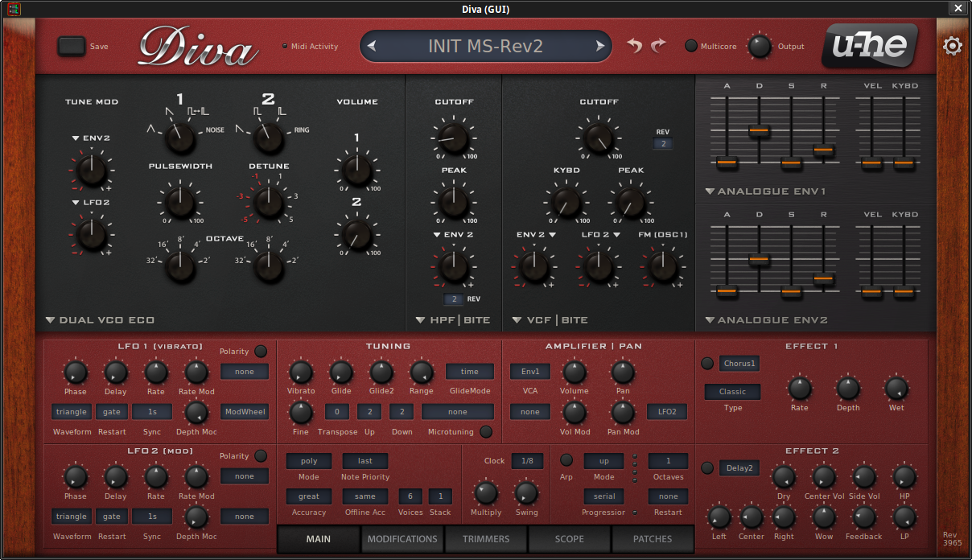The height and width of the screenshot is (560, 972).
Task: Click the Tuning Vibrato knob
Action: [301, 372]
